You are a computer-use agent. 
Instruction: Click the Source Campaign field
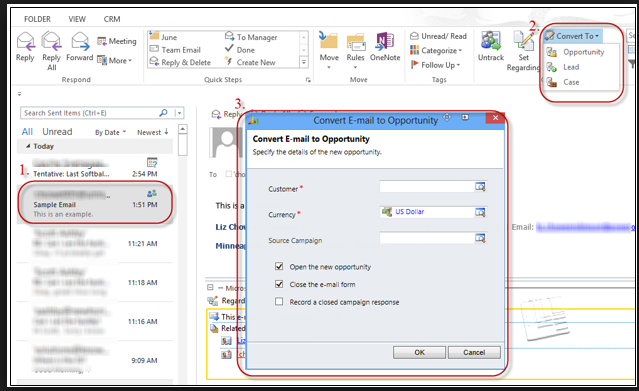tap(426, 238)
